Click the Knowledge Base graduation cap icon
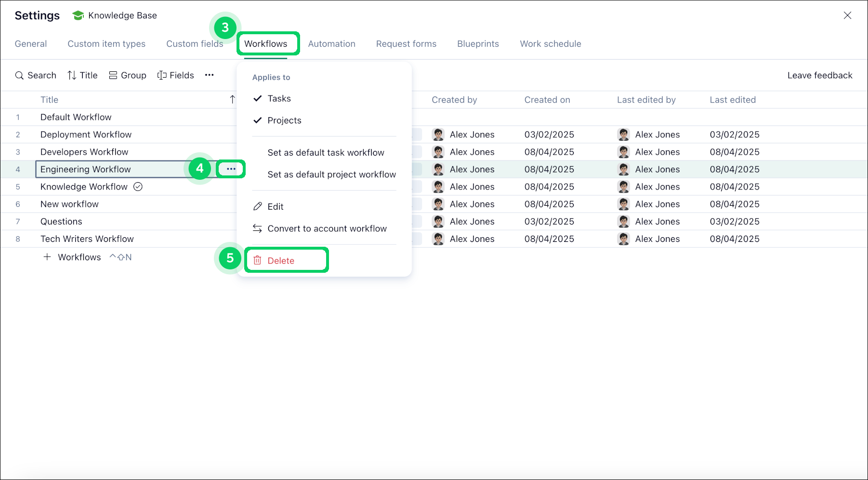 tap(77, 15)
